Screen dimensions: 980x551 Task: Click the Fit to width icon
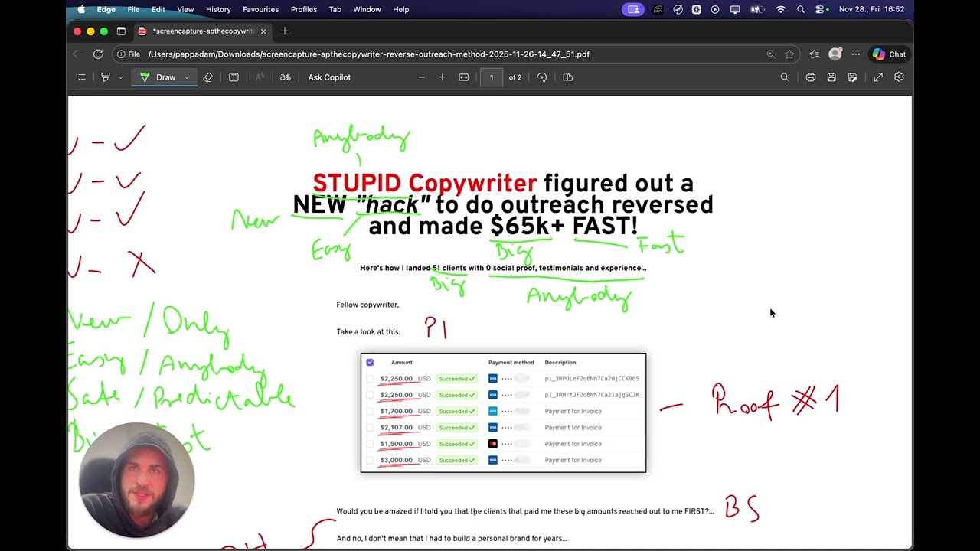coord(463,77)
